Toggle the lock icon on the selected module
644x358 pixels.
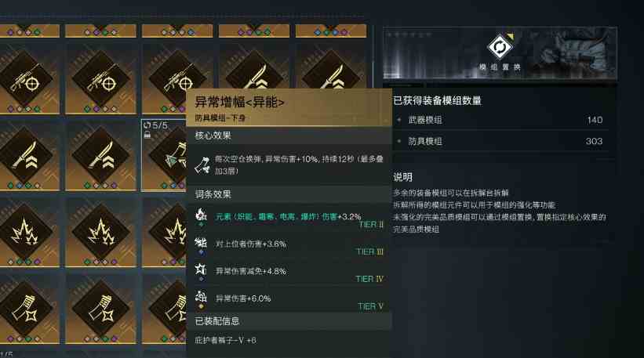(x=147, y=135)
